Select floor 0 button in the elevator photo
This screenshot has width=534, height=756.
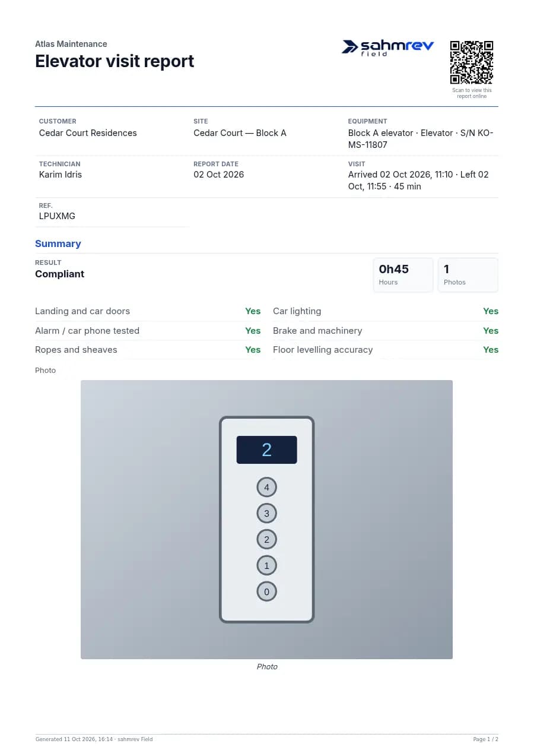266,592
